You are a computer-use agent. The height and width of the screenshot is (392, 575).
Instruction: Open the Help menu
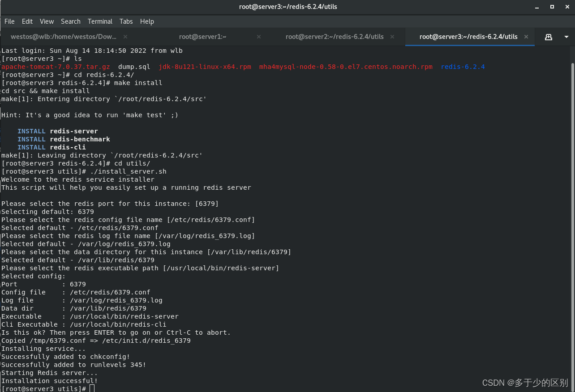pyautogui.click(x=147, y=21)
